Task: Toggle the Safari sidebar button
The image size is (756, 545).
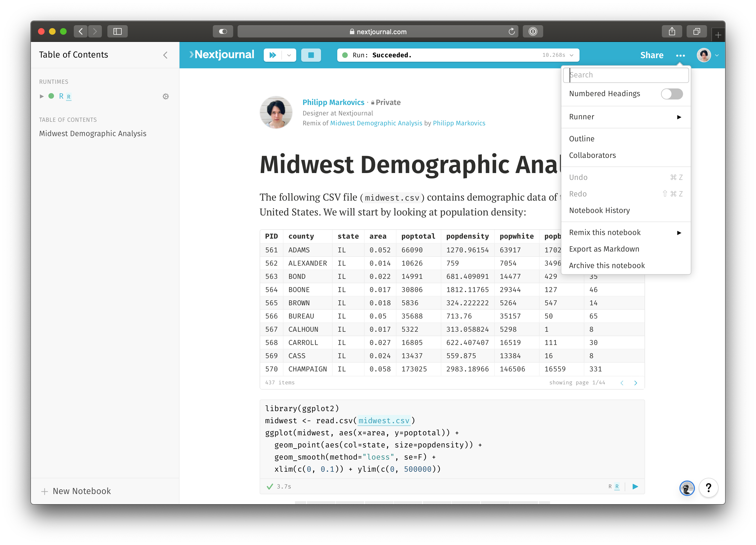Action: (x=117, y=31)
